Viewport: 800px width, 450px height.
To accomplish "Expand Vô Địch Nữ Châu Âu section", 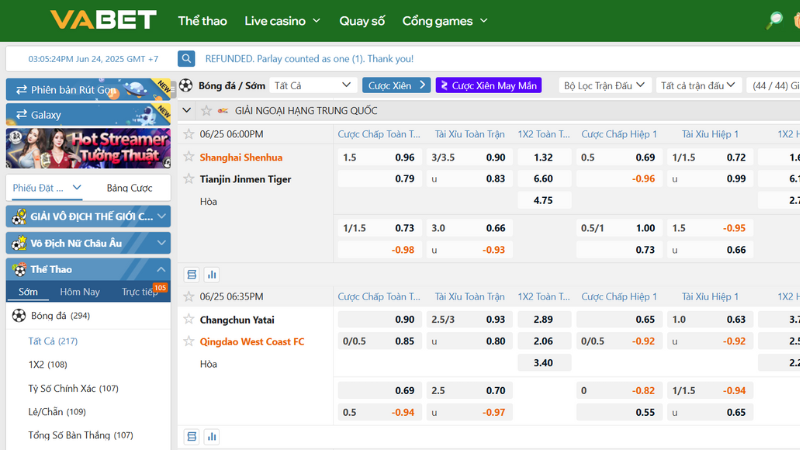I will (x=88, y=243).
